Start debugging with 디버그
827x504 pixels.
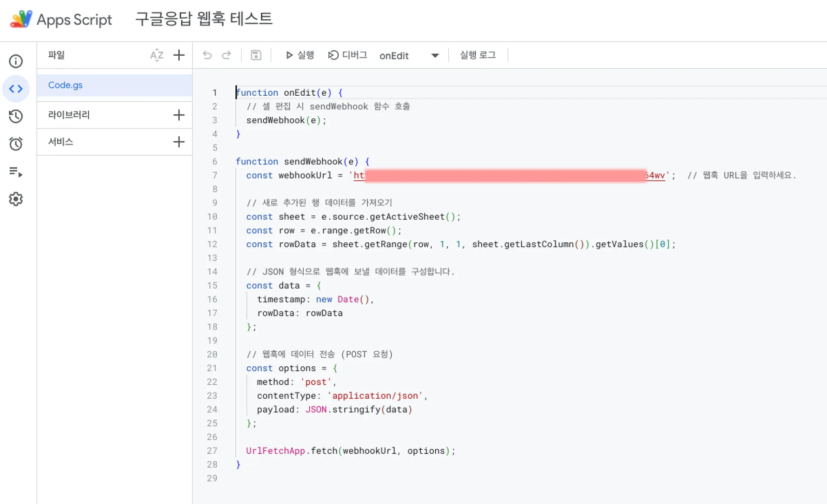click(x=348, y=55)
